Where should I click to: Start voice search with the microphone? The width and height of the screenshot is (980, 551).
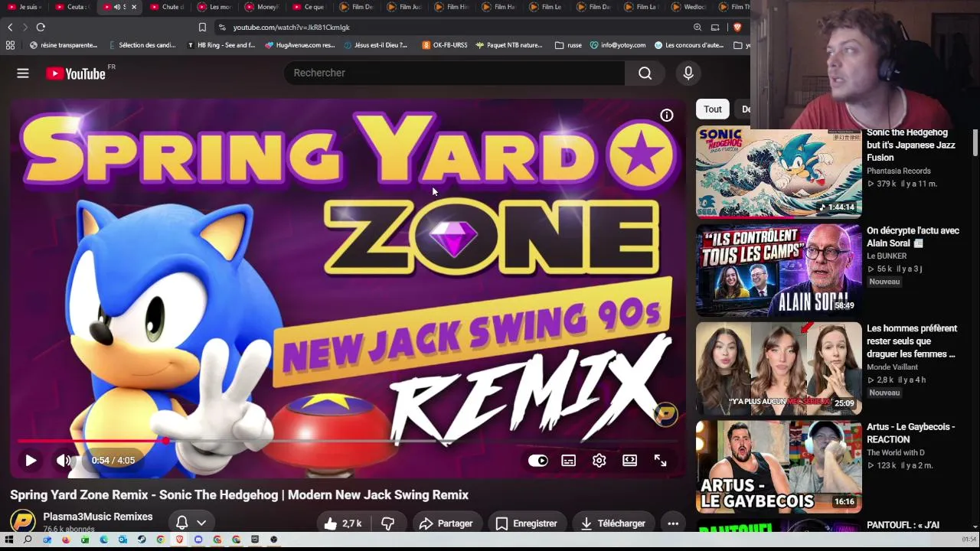point(688,73)
